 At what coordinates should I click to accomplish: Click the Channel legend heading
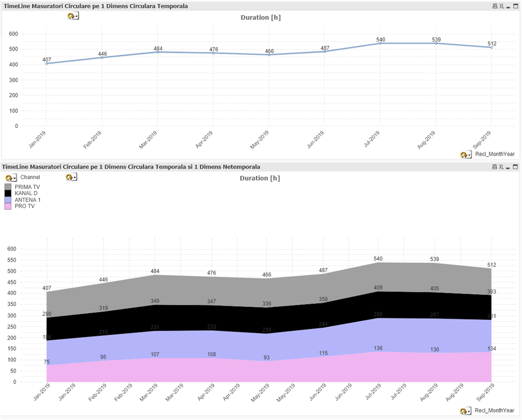pos(30,177)
